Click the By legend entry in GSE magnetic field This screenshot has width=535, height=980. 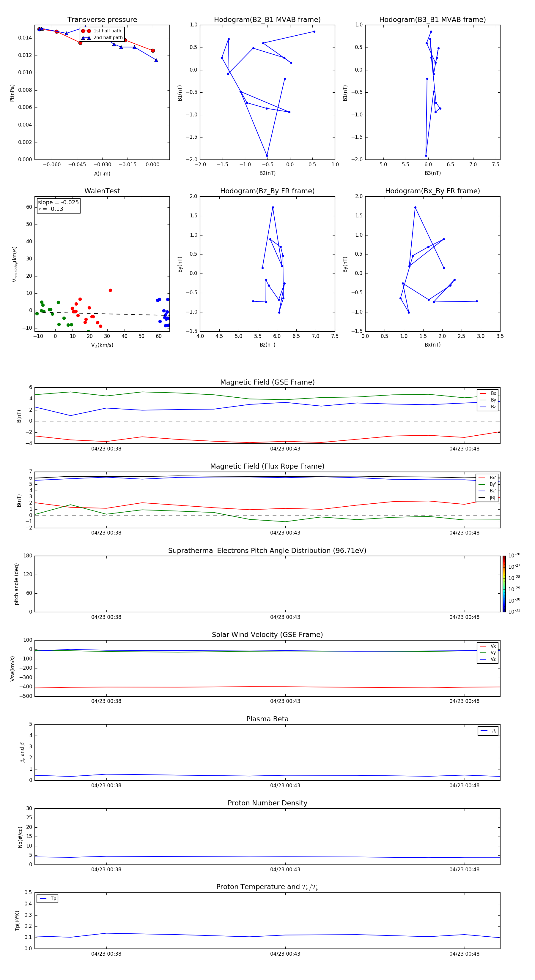click(488, 400)
